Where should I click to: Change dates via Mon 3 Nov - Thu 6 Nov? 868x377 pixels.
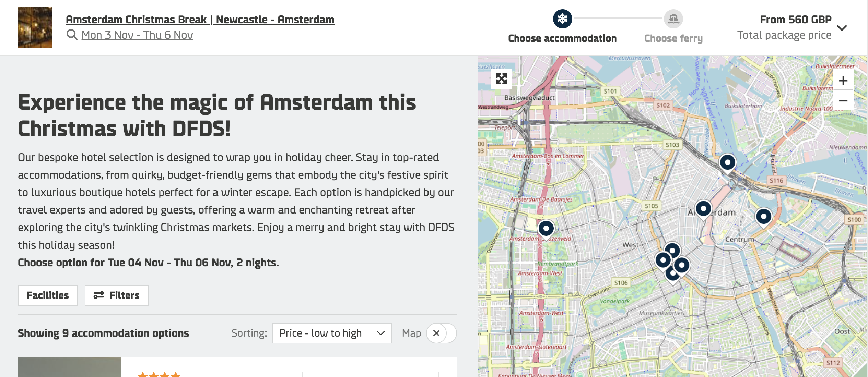137,35
